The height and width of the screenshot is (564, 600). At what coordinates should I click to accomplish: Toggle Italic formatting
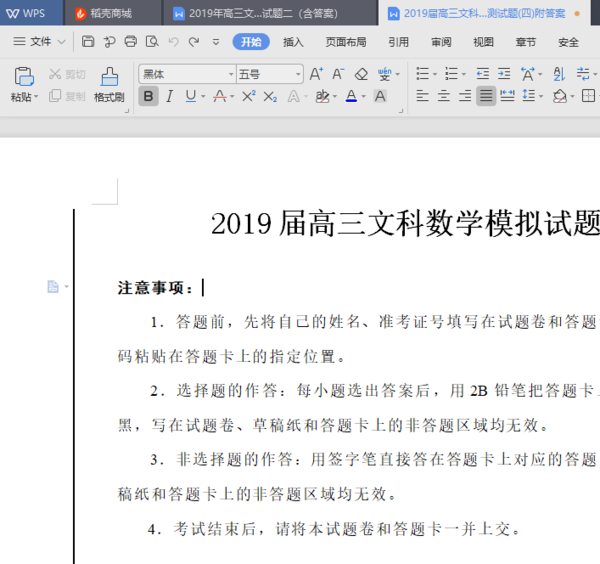click(170, 96)
